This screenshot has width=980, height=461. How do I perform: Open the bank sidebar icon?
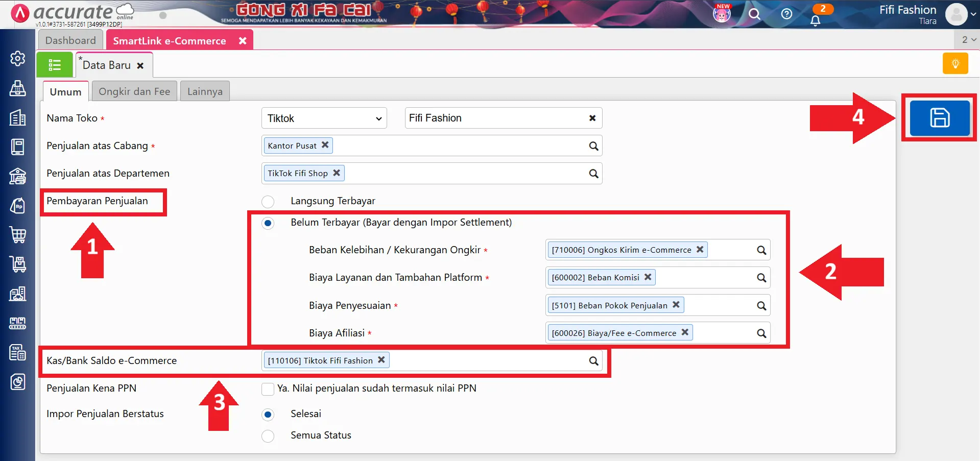18,176
